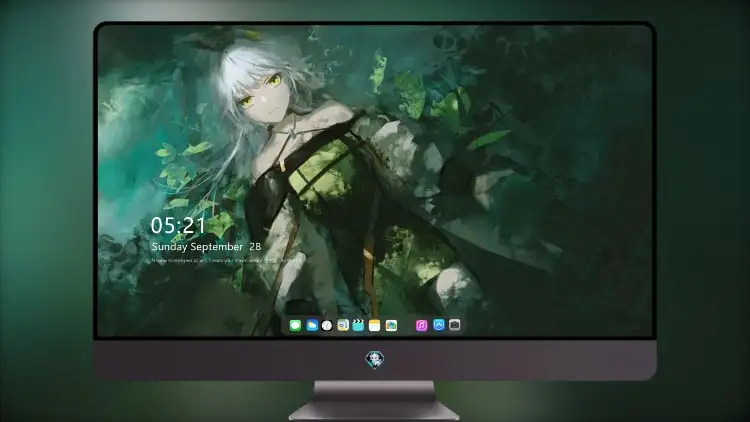This screenshot has height=422, width=750.
Task: Open the Weather app in the dock
Action: tap(312, 325)
